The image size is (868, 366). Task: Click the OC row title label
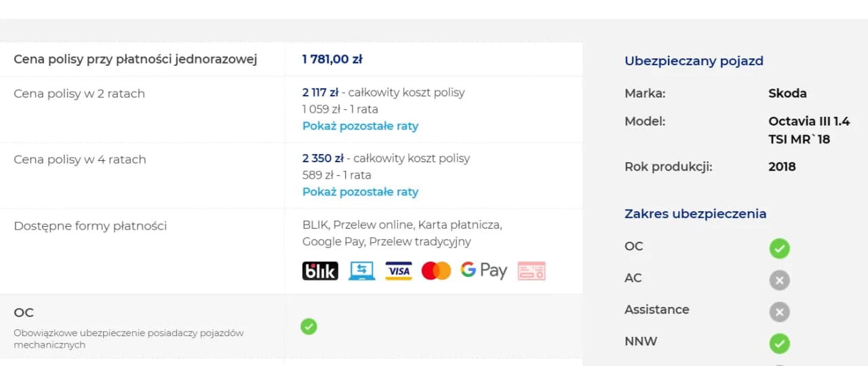[24, 313]
